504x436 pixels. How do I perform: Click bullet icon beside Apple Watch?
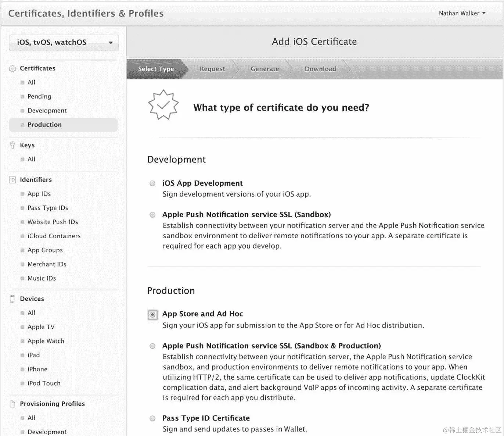point(22,341)
